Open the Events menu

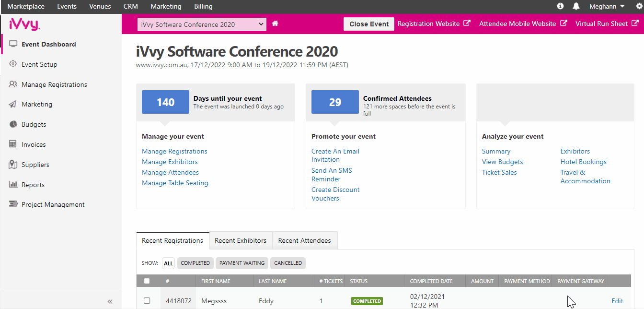tap(67, 7)
